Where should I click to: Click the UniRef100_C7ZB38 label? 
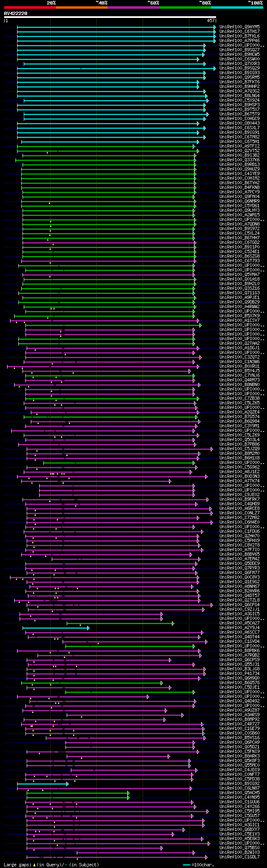point(239,398)
